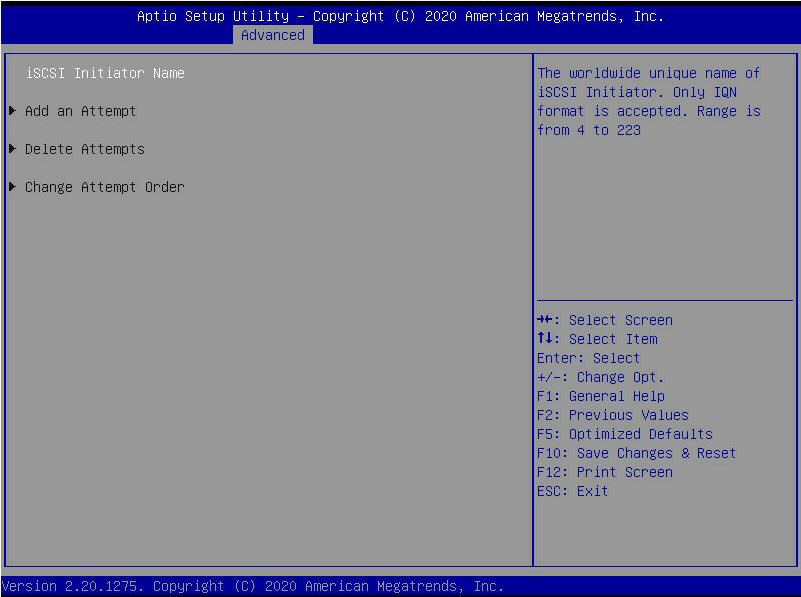Open the Change Attempt Order submenu

pyautogui.click(x=105, y=187)
